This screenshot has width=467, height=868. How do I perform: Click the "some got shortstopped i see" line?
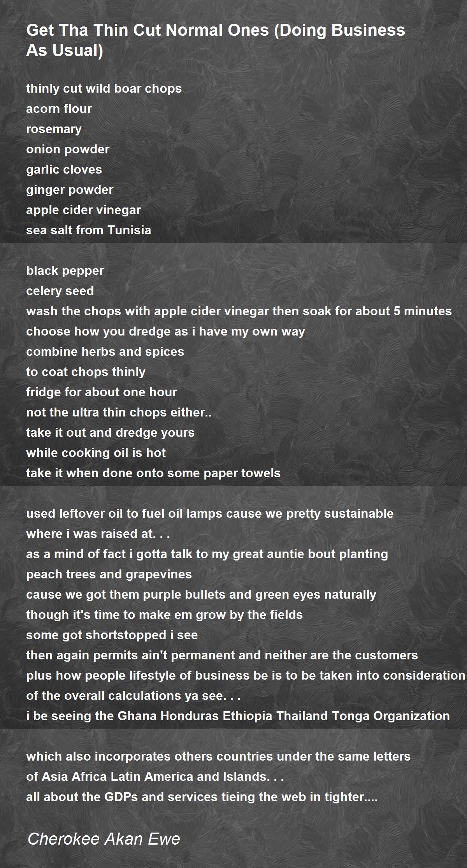tap(112, 635)
